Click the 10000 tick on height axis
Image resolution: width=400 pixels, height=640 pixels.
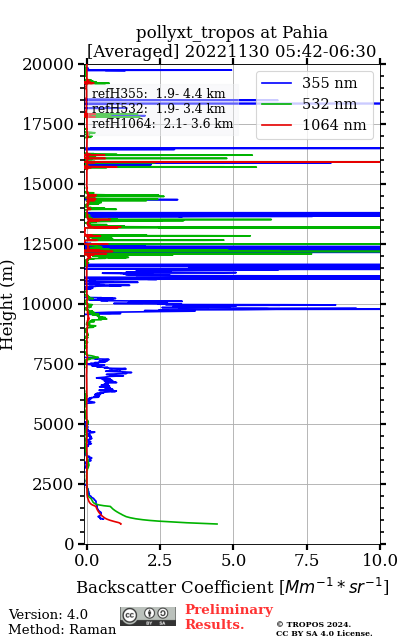[47, 304]
